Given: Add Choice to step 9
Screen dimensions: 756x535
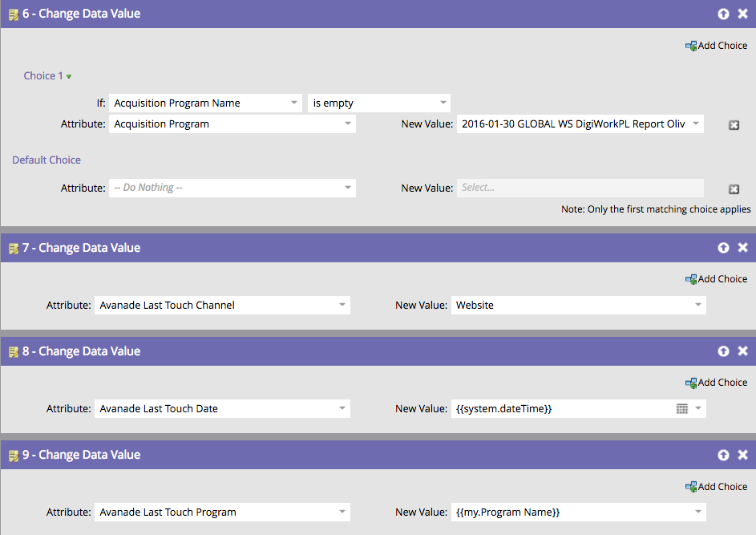Looking at the screenshot, I should point(716,486).
